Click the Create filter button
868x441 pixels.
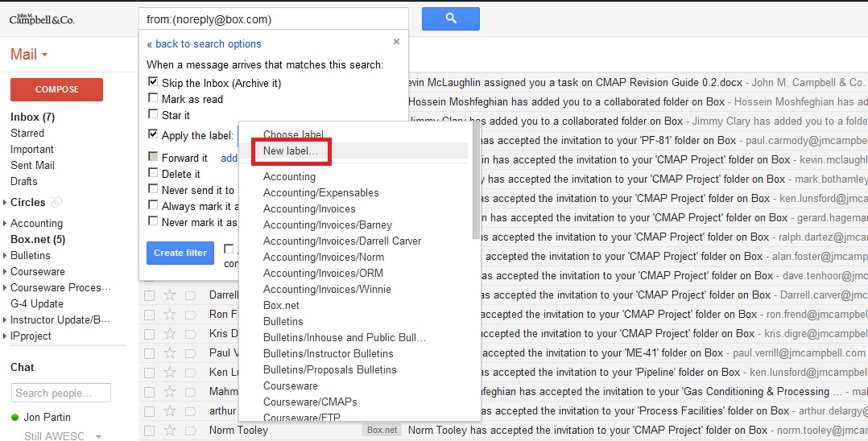tap(180, 253)
